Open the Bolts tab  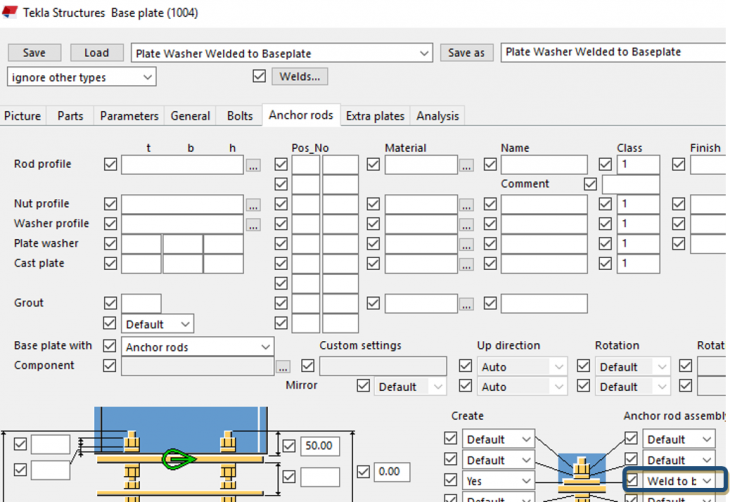point(239,116)
